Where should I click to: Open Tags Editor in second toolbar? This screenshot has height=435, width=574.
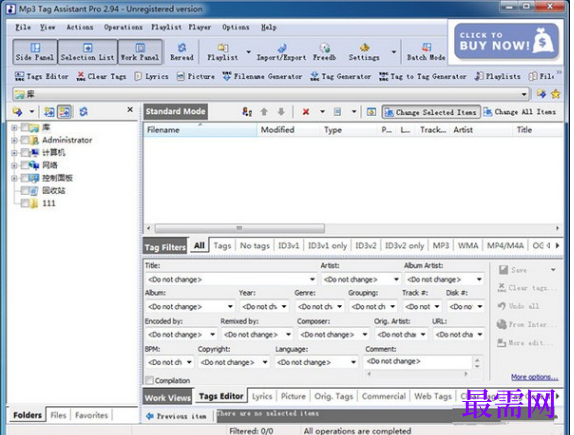coord(41,76)
